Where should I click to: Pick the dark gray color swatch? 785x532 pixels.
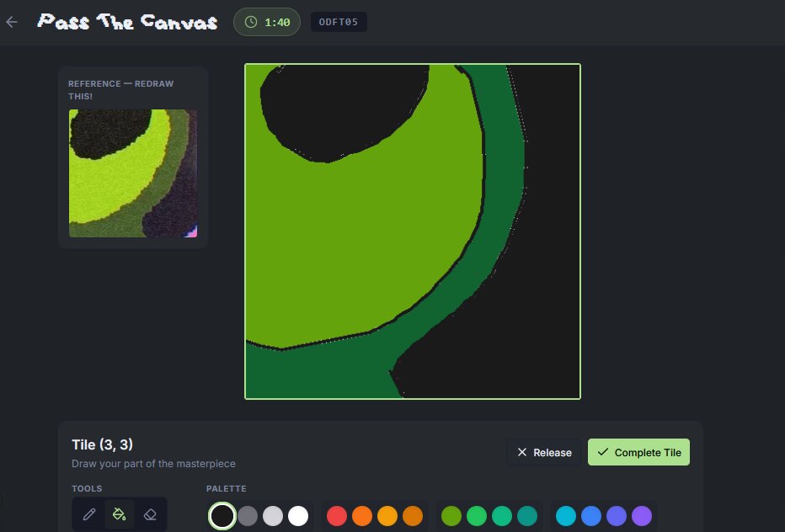click(x=248, y=515)
